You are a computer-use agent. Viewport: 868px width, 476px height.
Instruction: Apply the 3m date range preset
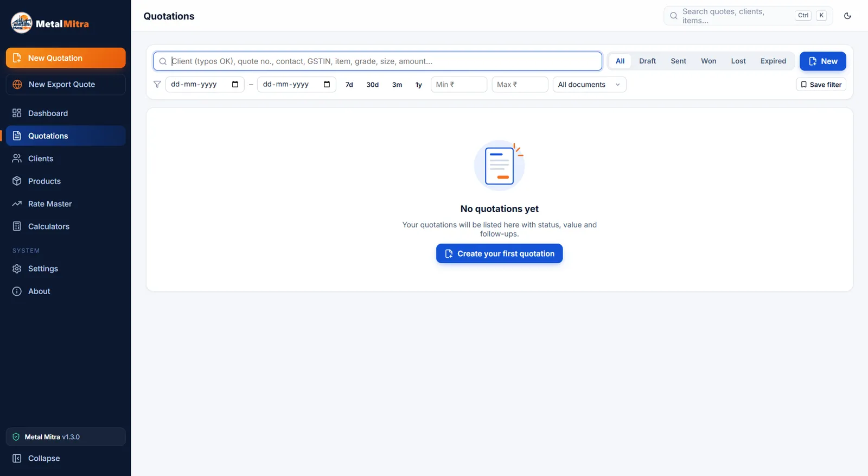click(x=397, y=84)
